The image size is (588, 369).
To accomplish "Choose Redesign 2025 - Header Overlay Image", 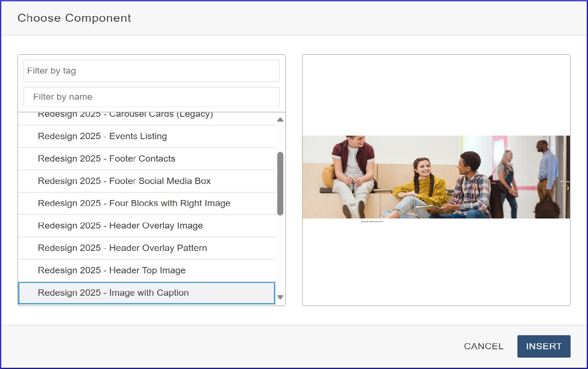I will pos(120,226).
